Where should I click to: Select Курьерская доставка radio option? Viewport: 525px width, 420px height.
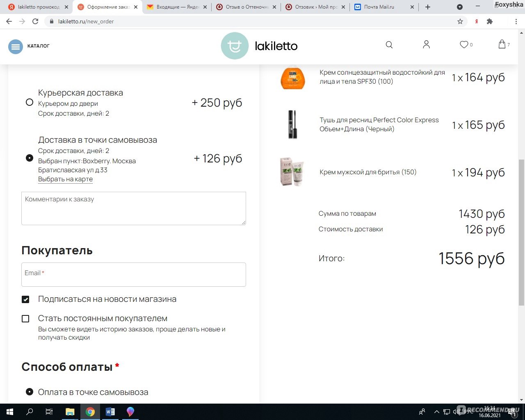pyautogui.click(x=30, y=102)
